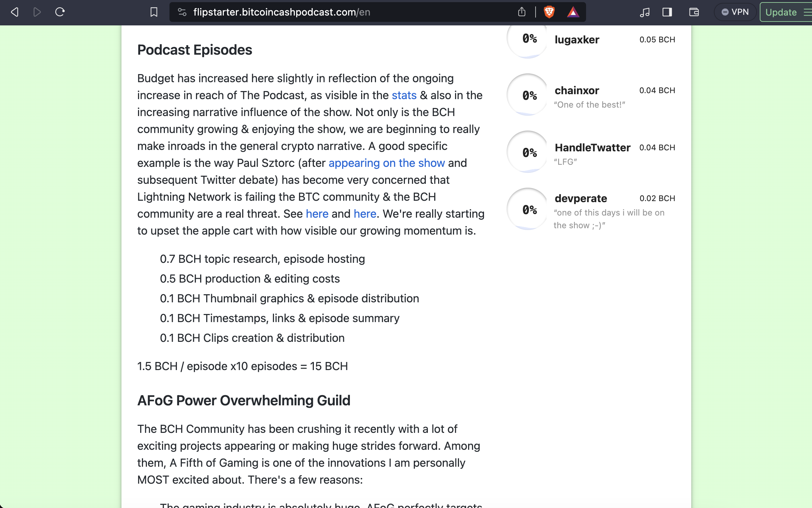
Task: Click the Update browser button
Action: click(x=781, y=12)
